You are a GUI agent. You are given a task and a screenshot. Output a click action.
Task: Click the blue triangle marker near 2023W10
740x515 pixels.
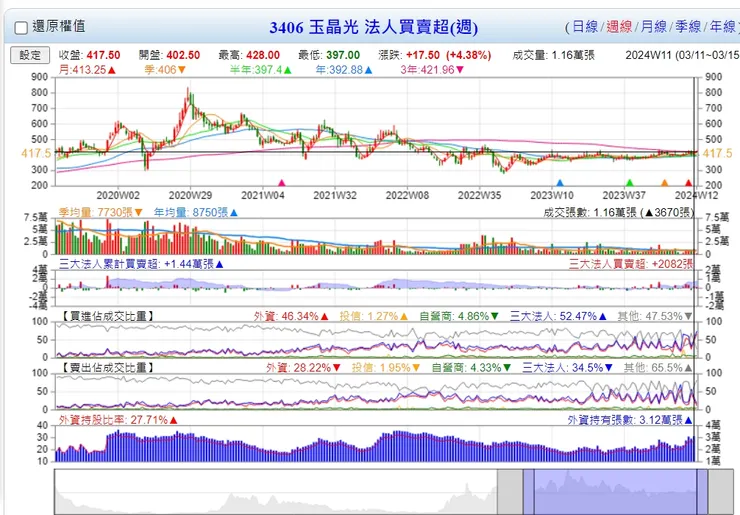point(560,183)
